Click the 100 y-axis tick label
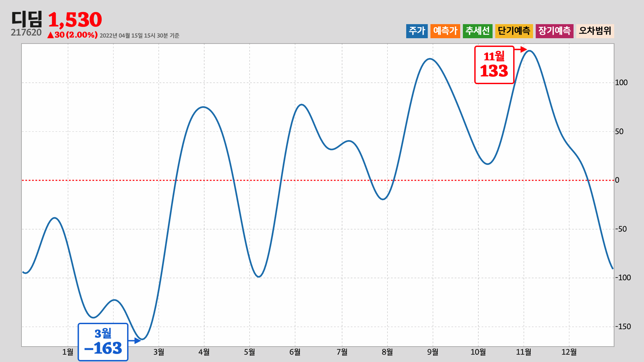Viewport: 644px width, 362px height. [x=621, y=82]
